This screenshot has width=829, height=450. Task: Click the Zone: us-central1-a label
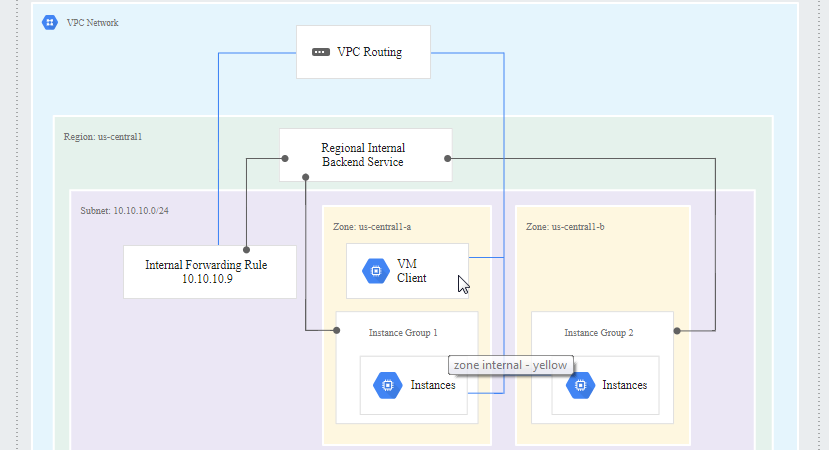pos(372,227)
